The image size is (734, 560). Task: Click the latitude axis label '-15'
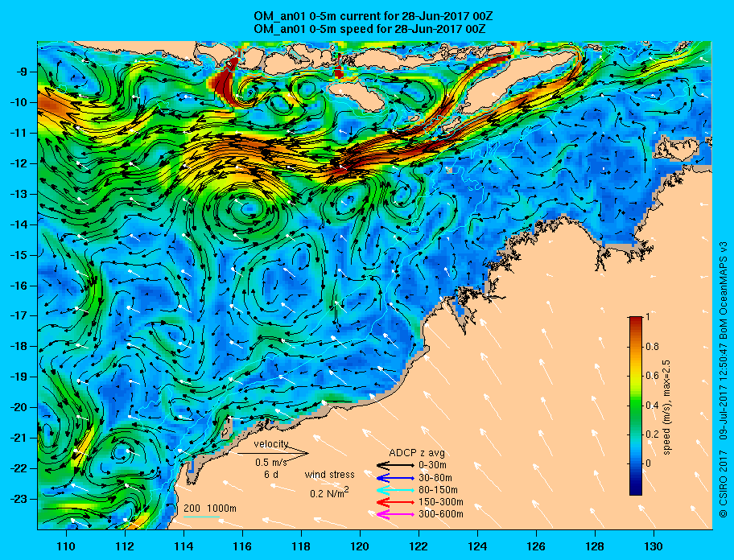tap(19, 255)
